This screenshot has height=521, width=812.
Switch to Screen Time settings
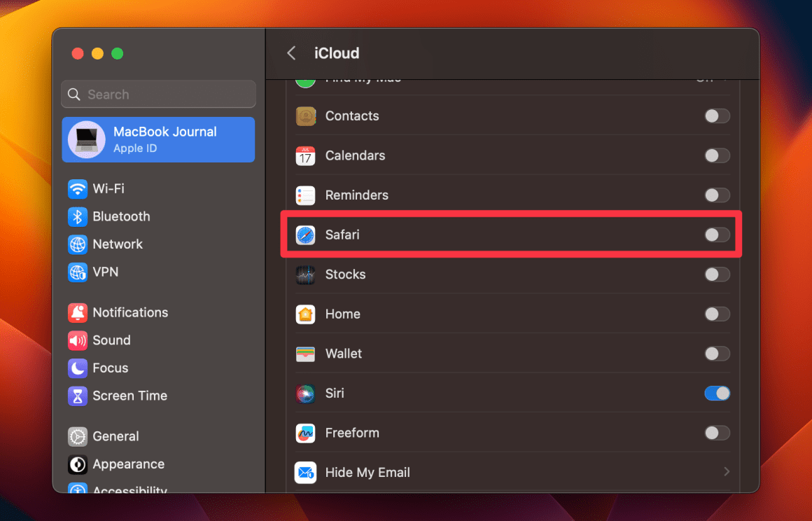pos(129,396)
